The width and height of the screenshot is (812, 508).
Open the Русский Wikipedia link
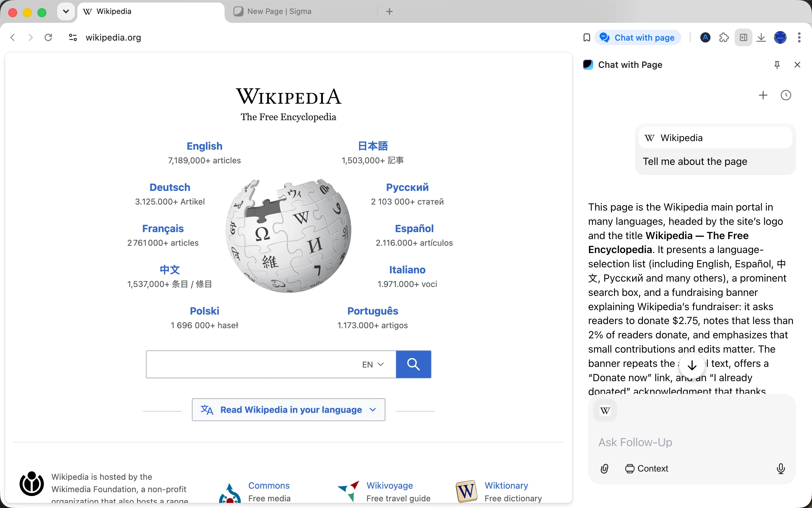click(x=407, y=187)
